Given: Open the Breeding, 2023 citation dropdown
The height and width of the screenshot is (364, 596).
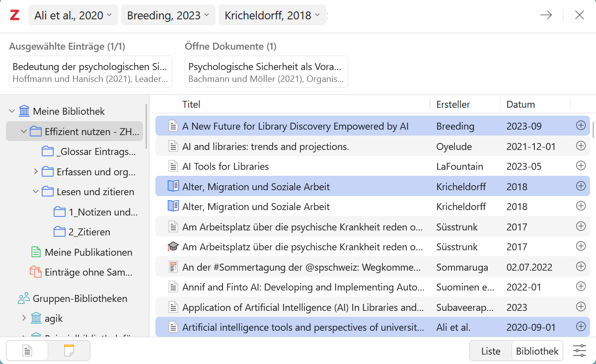Looking at the screenshot, I should (168, 15).
